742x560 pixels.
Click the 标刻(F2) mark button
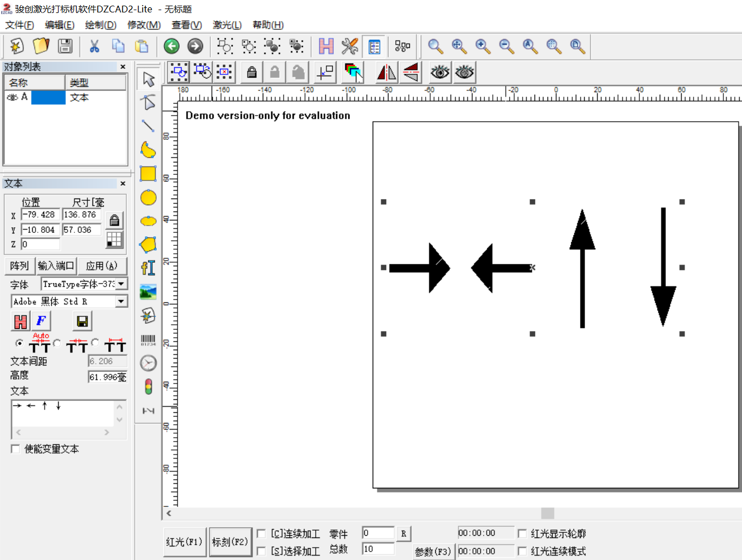tap(230, 542)
